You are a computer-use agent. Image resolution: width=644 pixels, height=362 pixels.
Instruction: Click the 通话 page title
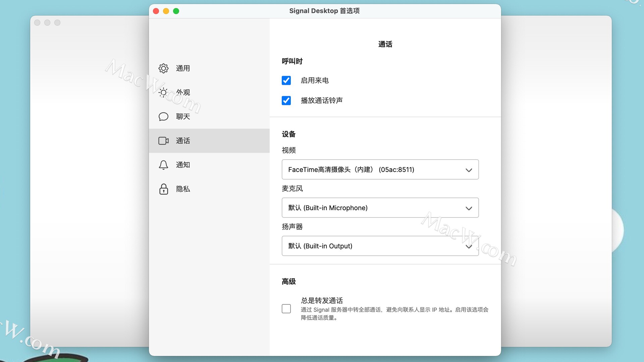[x=385, y=44]
